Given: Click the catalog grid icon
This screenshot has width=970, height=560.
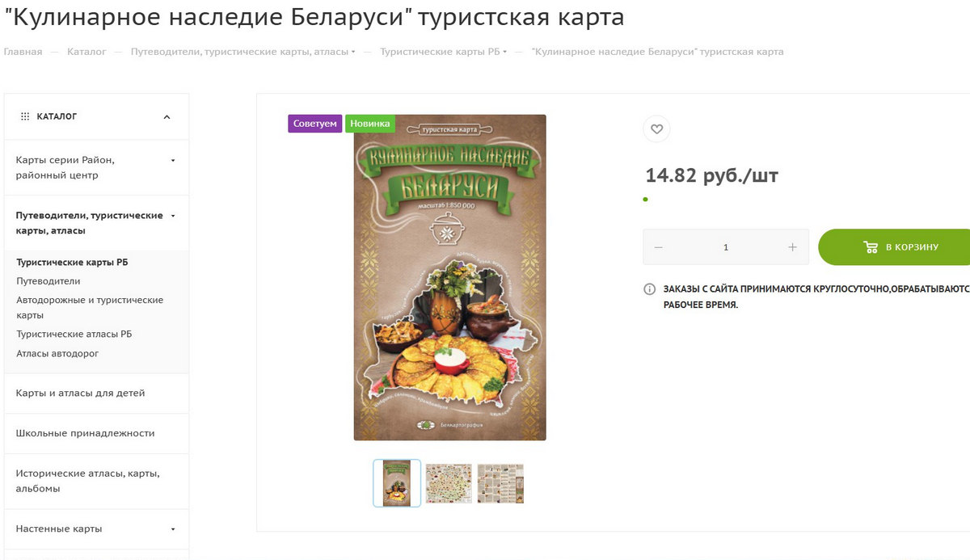Looking at the screenshot, I should (x=25, y=116).
